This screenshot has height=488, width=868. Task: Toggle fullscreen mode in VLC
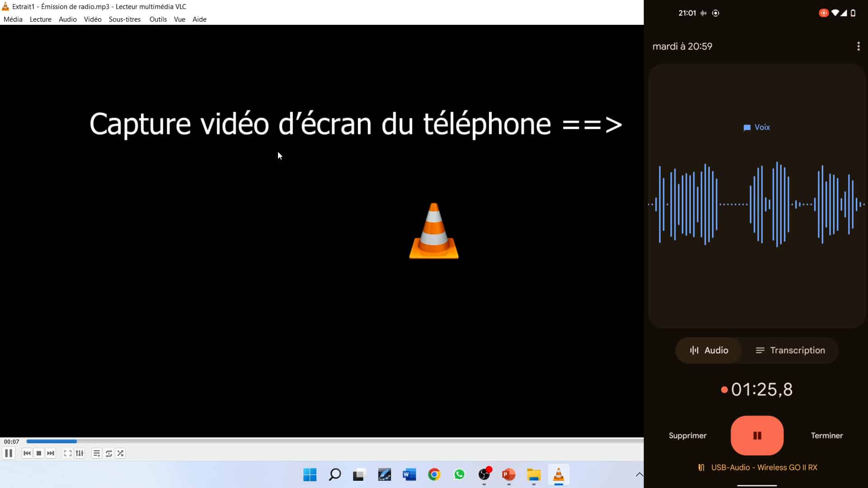pos(67,453)
